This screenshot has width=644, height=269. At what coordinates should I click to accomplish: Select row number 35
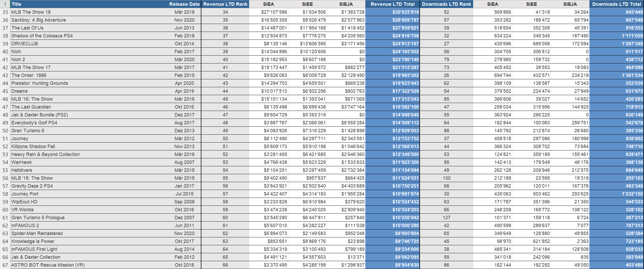[5, 12]
